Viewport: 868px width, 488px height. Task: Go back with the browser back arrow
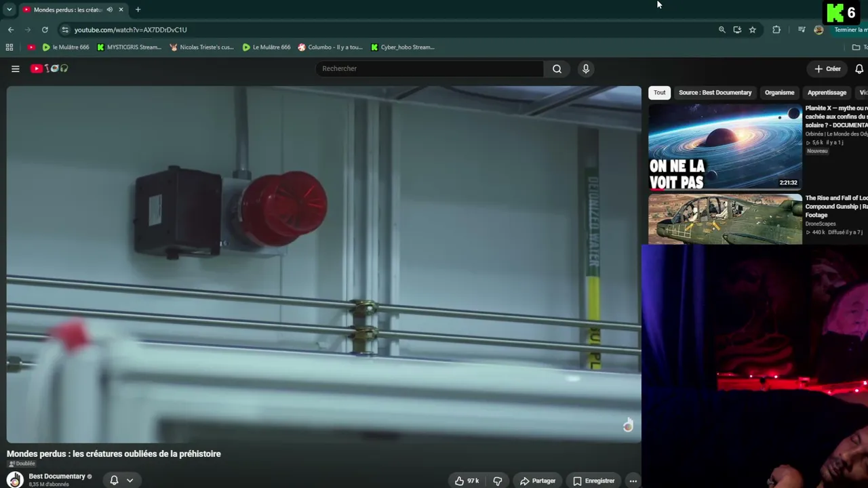(x=11, y=30)
